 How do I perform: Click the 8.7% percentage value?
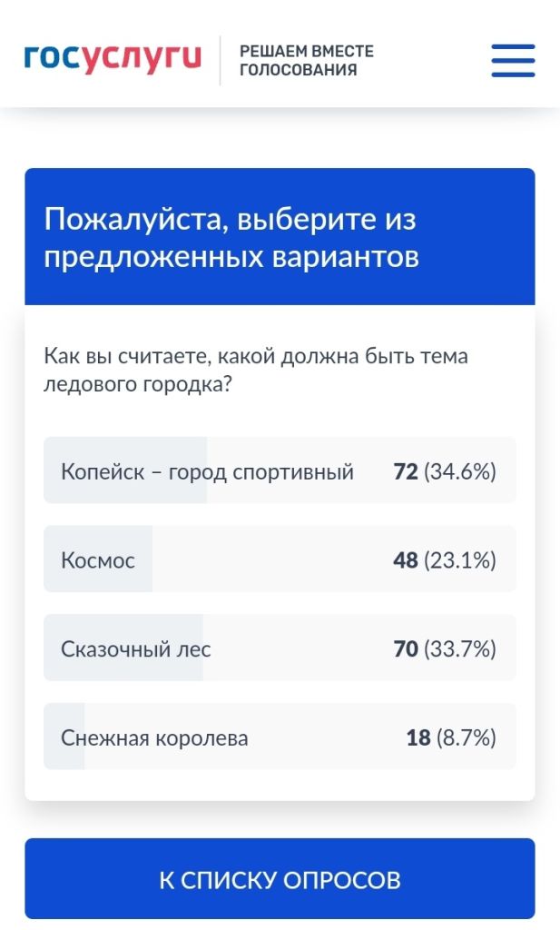coord(467,738)
